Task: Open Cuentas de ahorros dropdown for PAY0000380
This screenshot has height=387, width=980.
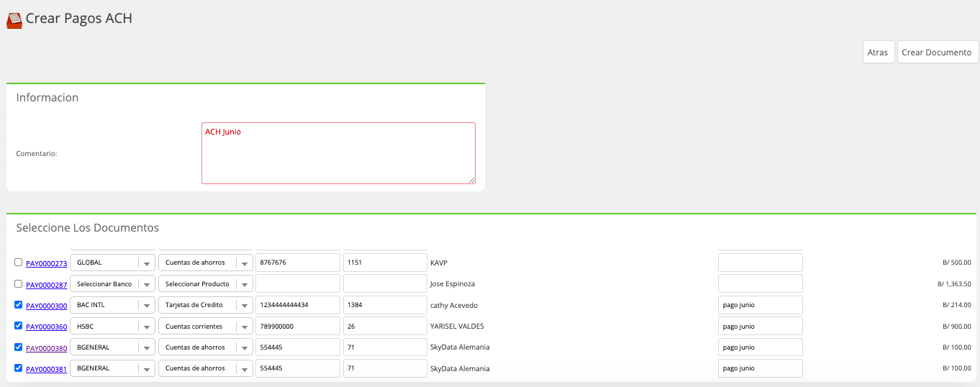Action: click(206, 347)
